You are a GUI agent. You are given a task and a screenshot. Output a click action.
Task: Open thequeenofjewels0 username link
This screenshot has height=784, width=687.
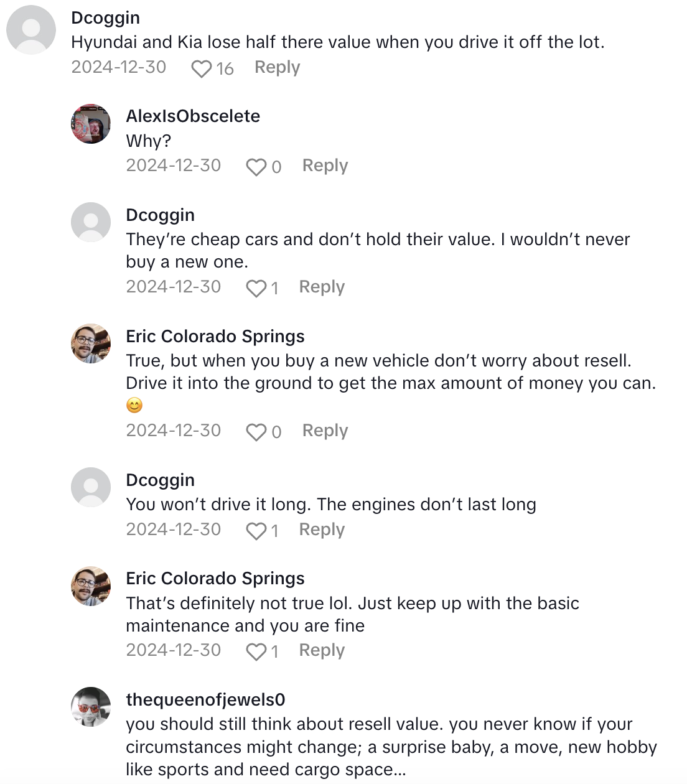(x=205, y=699)
